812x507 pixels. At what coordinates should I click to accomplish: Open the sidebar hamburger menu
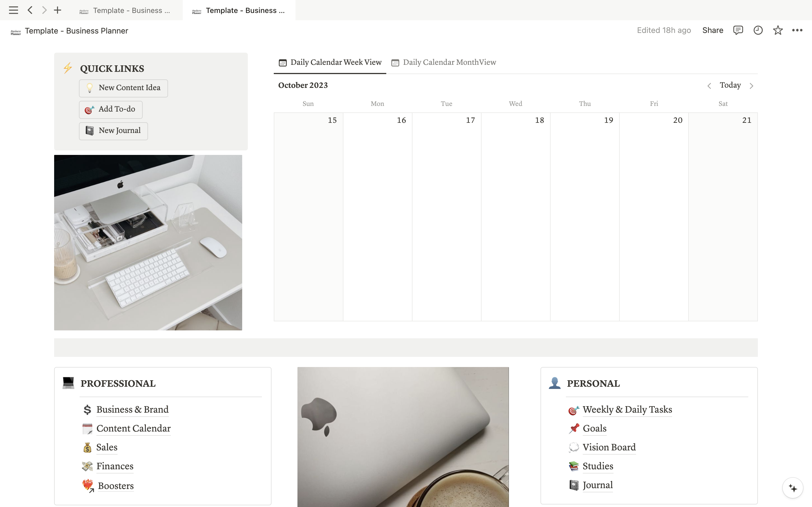click(x=14, y=10)
